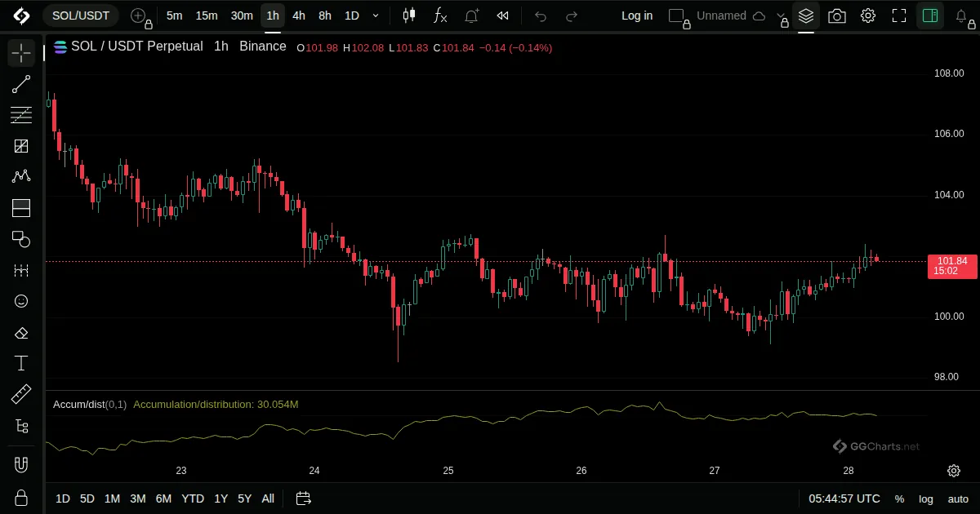Open axis settings gear near time scale
Image resolution: width=980 pixels, height=514 pixels.
(954, 471)
